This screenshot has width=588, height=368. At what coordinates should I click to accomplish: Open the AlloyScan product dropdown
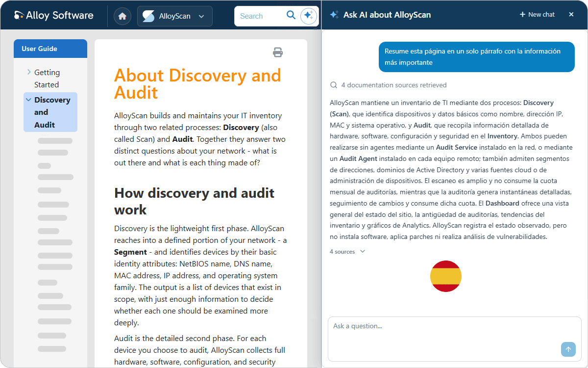click(x=175, y=16)
